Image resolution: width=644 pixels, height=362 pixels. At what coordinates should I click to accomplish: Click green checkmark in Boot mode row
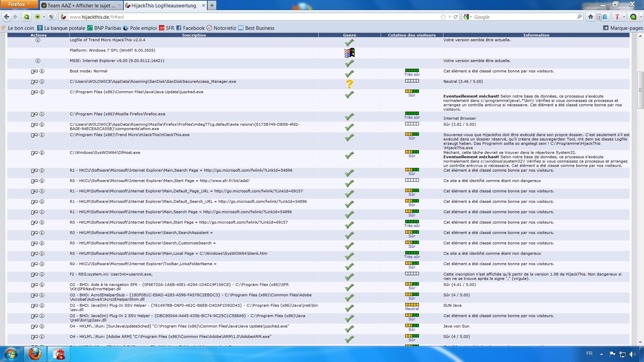coord(349,74)
